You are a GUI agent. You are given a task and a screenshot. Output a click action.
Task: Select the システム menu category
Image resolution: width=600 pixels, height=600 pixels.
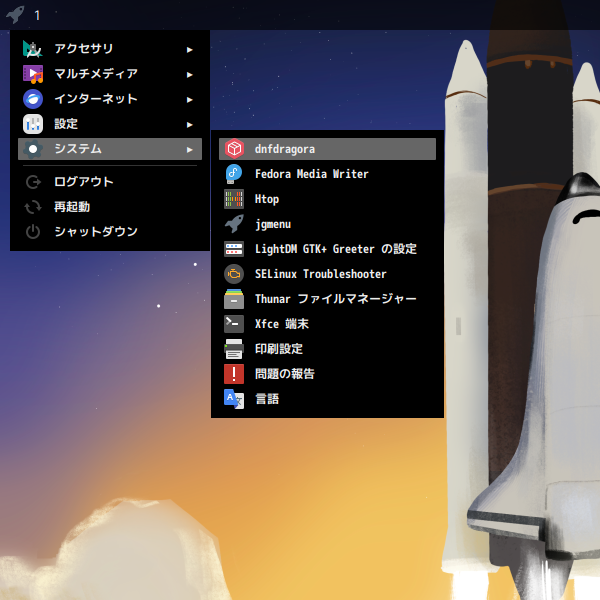coord(110,149)
